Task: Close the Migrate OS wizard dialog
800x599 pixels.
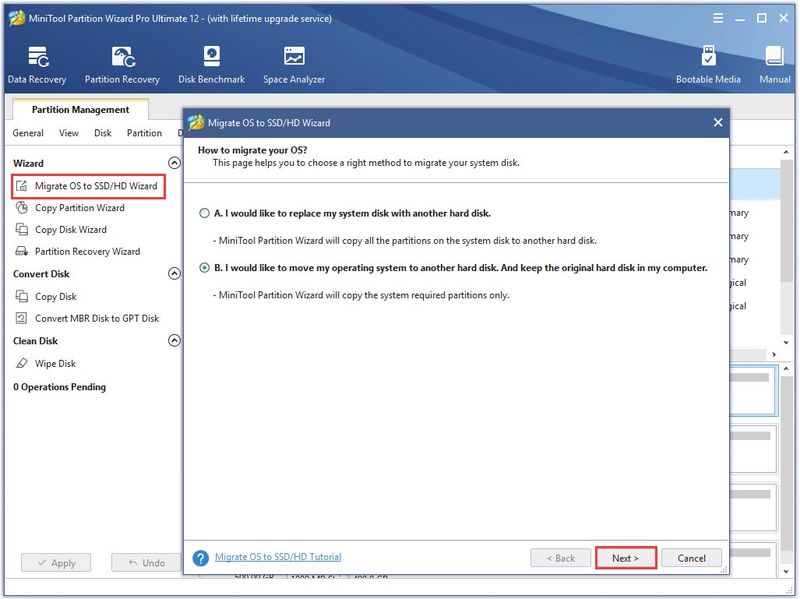Action: [x=718, y=122]
